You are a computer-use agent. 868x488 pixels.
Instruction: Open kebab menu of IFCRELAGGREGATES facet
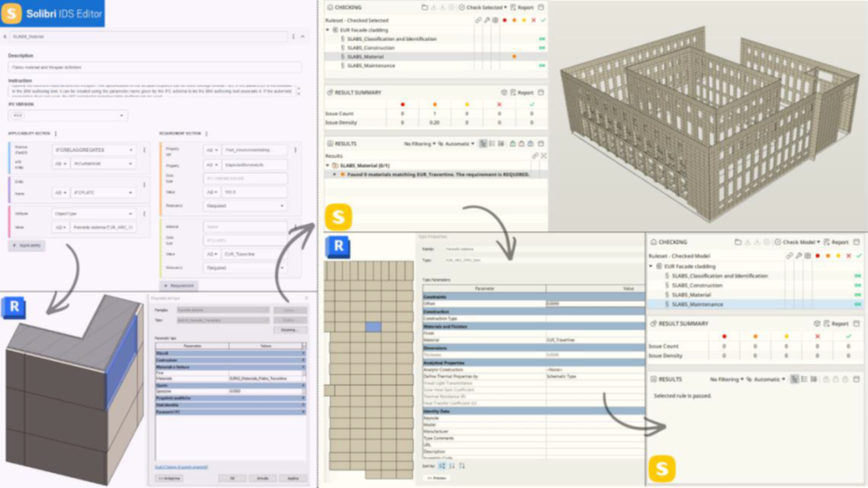[x=144, y=150]
